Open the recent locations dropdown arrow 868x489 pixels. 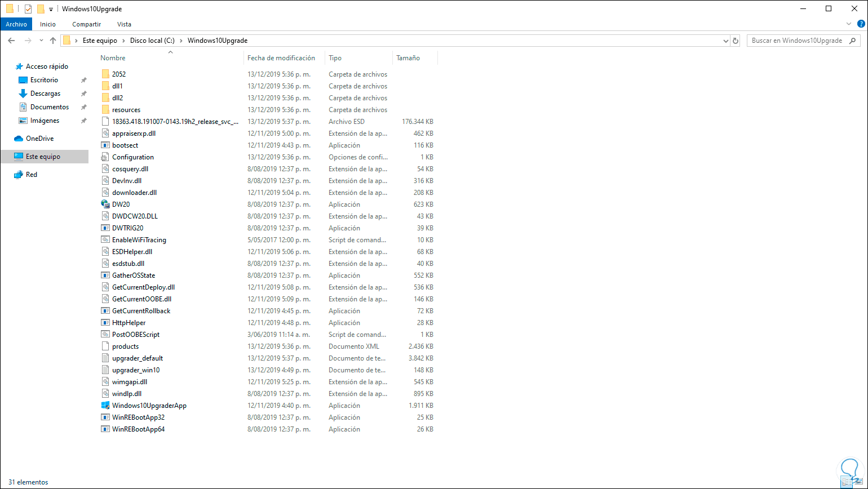point(41,41)
